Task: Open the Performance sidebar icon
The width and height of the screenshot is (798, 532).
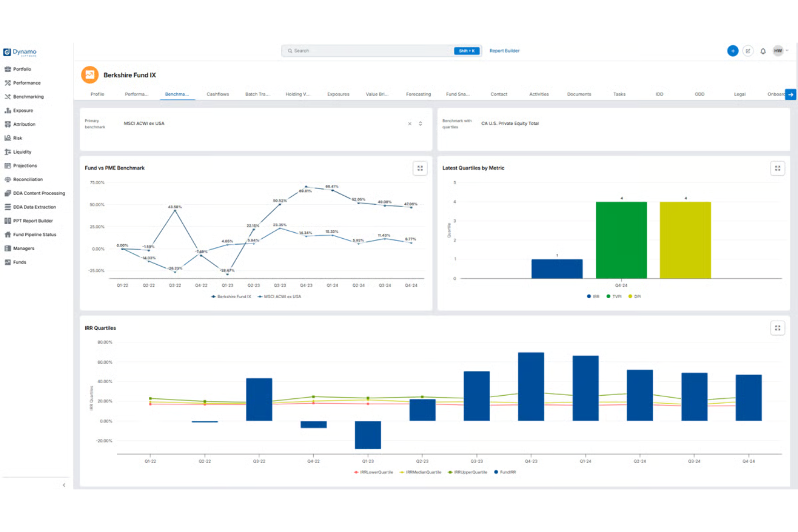Action: coord(8,83)
